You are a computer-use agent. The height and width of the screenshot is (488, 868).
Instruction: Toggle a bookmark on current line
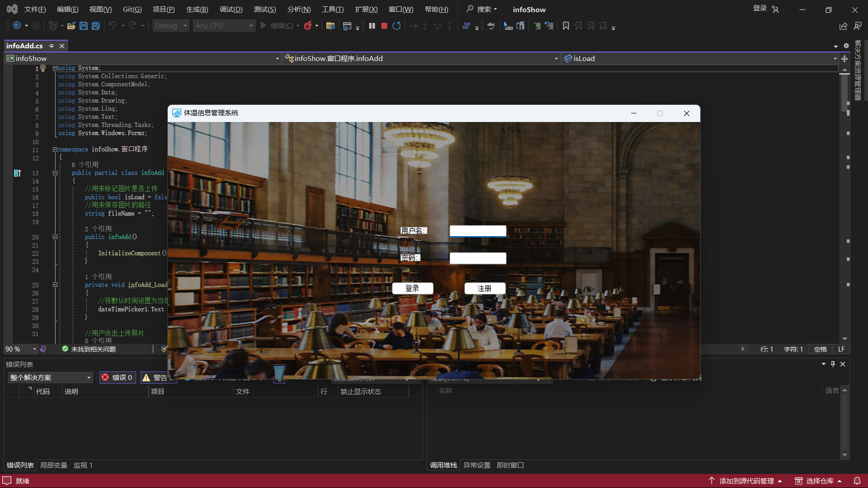tap(566, 26)
